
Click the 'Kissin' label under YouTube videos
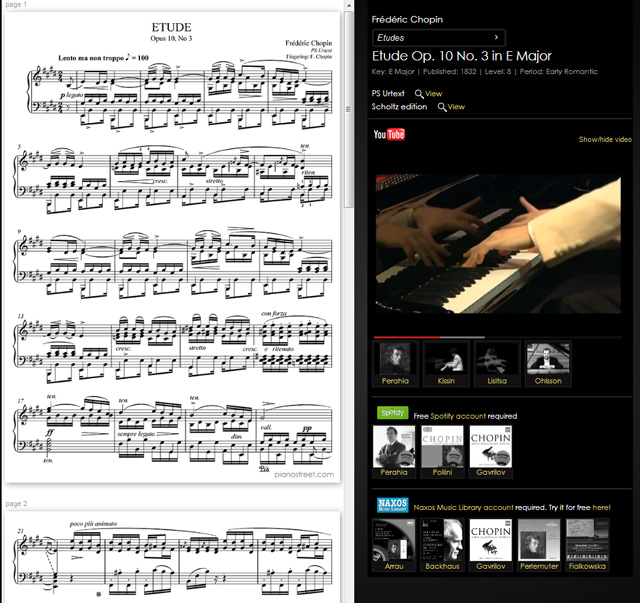(446, 381)
